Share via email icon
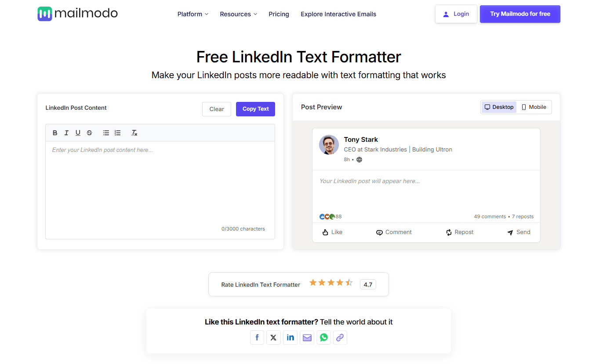The image size is (592, 364). (307, 337)
